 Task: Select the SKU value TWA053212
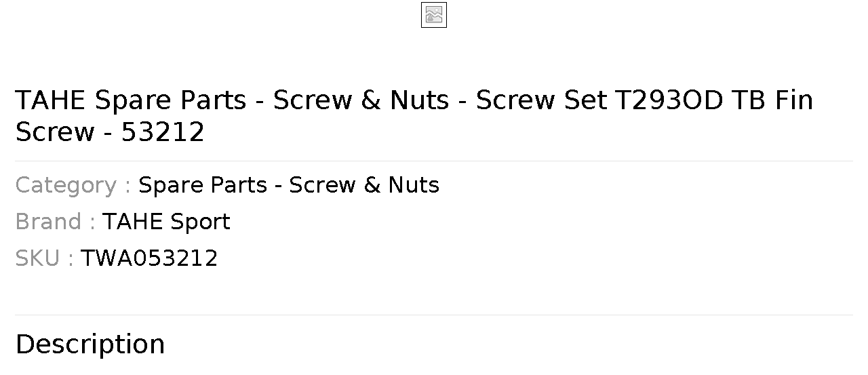coord(149,258)
